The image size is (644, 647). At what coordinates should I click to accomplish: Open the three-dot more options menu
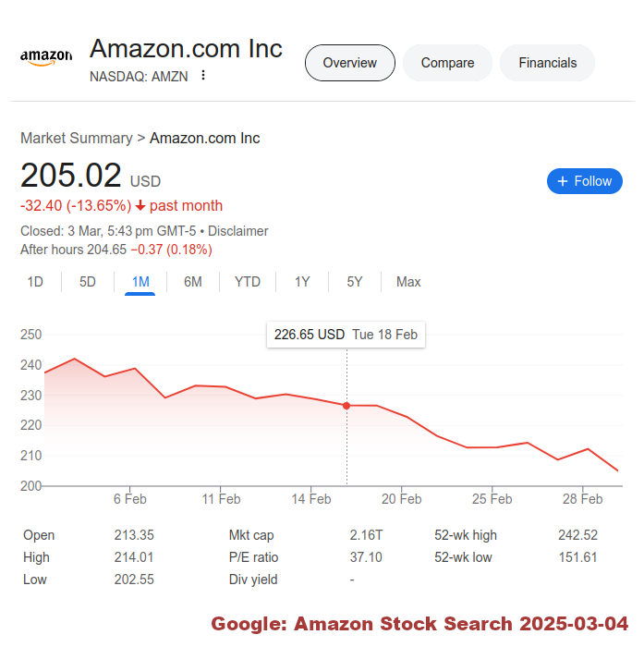(x=203, y=76)
